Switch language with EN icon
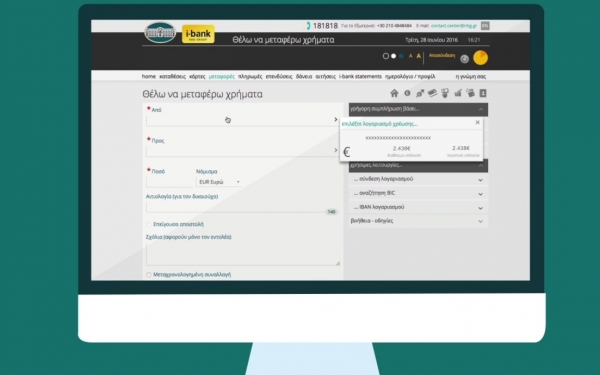 click(x=485, y=26)
